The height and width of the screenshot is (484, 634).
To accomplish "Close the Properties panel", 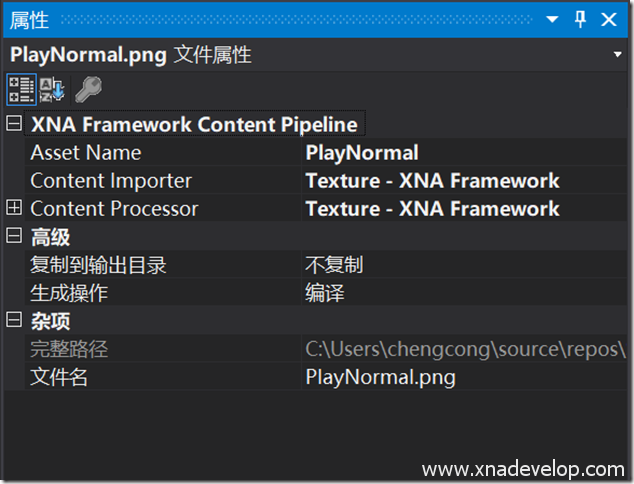I will point(609,19).
